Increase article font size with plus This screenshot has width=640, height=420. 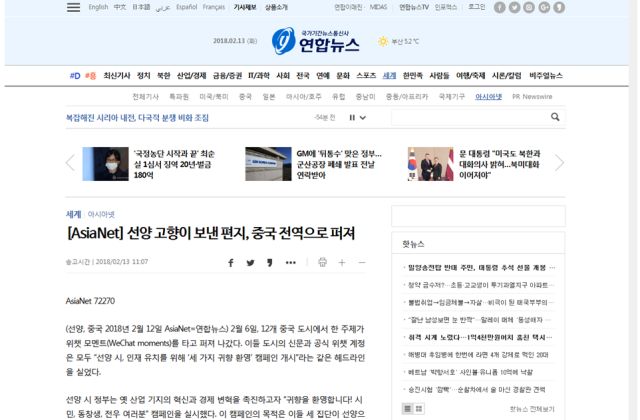pos(342,262)
